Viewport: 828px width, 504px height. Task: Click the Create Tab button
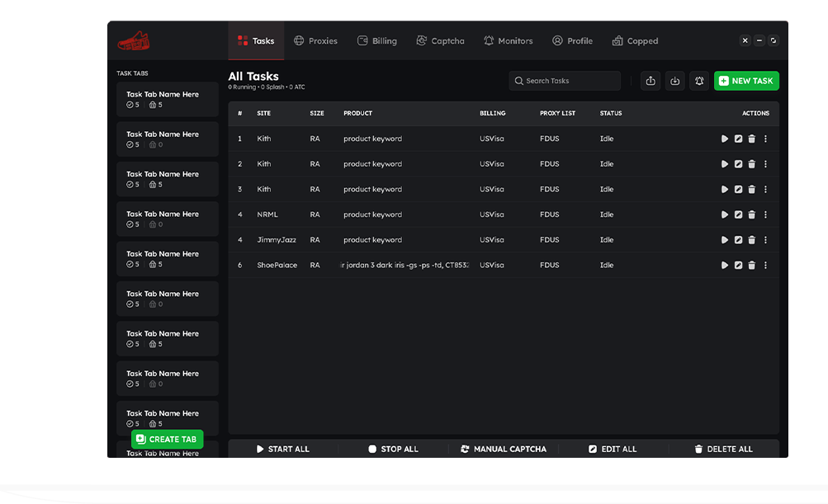tap(167, 440)
